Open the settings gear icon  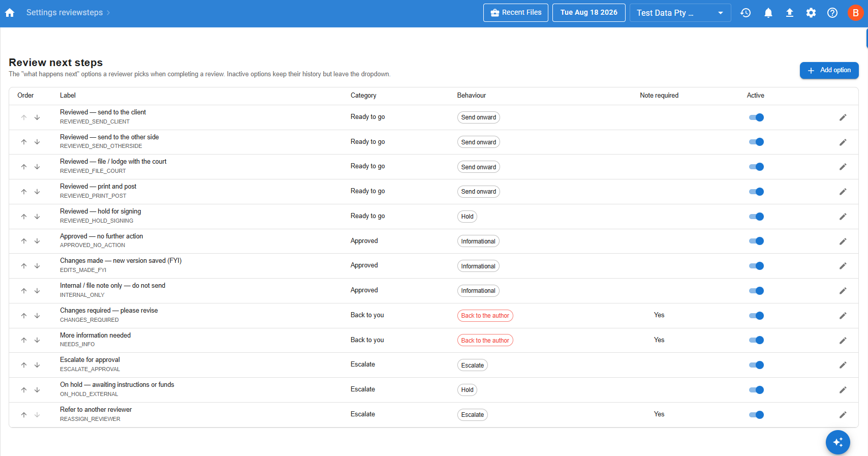[811, 13]
